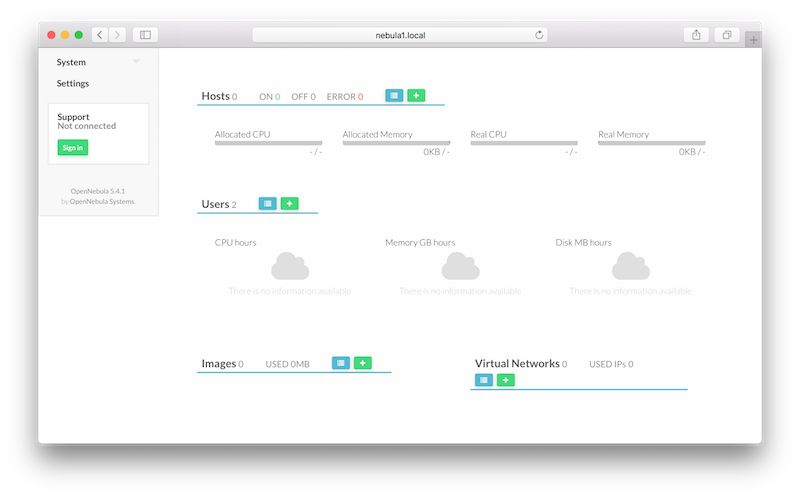The width and height of the screenshot is (800, 498).
Task: Click the Support Sign in button
Action: click(x=72, y=147)
